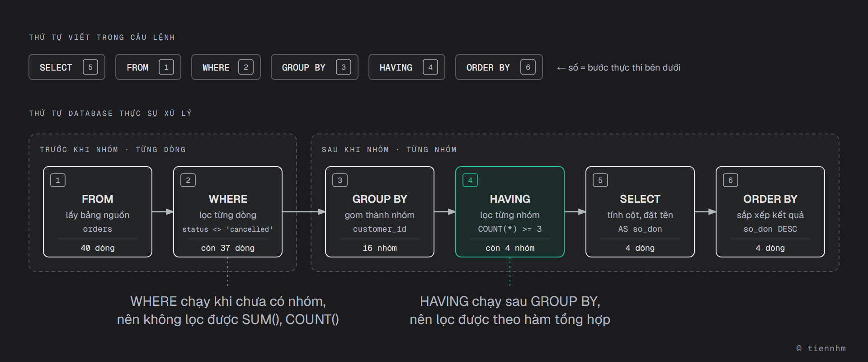Select the text "sắp xếp kết quả"
The image size is (868, 362).
770,215
